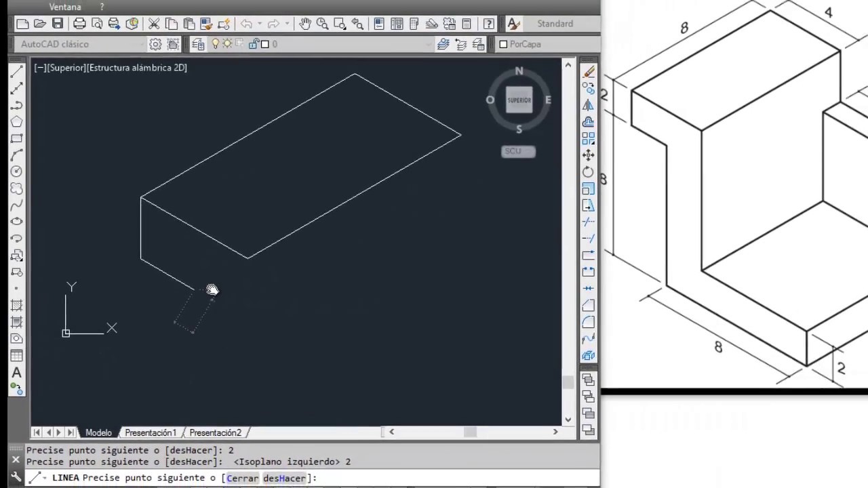Screen dimensions: 868x488
Task: Open the ? help menu
Action: click(102, 7)
